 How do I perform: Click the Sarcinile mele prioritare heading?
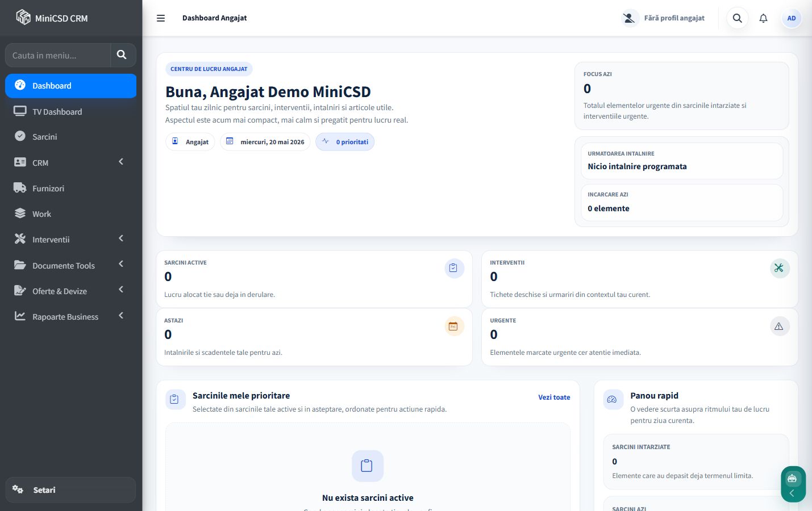pyautogui.click(x=241, y=396)
